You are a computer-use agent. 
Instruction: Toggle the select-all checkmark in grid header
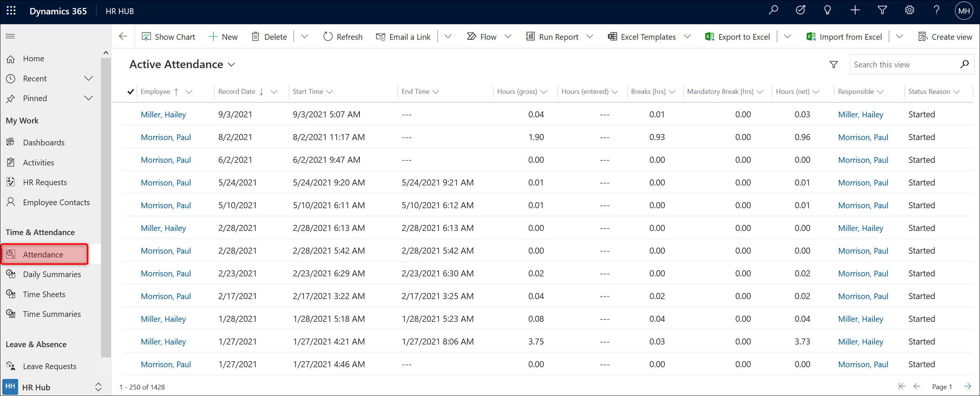click(131, 92)
